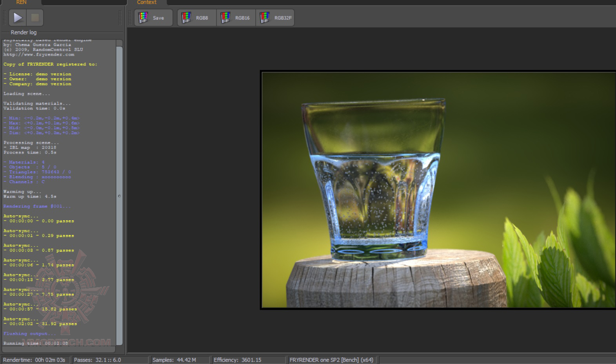Viewport: 616px width, 364px height.
Task: Click the grip handle left of Save
Action: pos(131,18)
